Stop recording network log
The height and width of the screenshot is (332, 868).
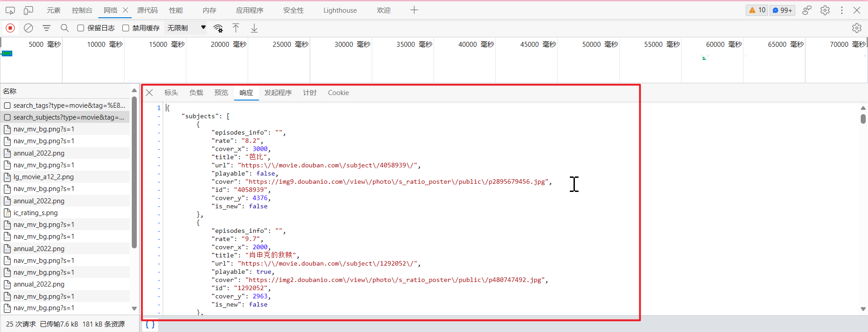[10, 28]
